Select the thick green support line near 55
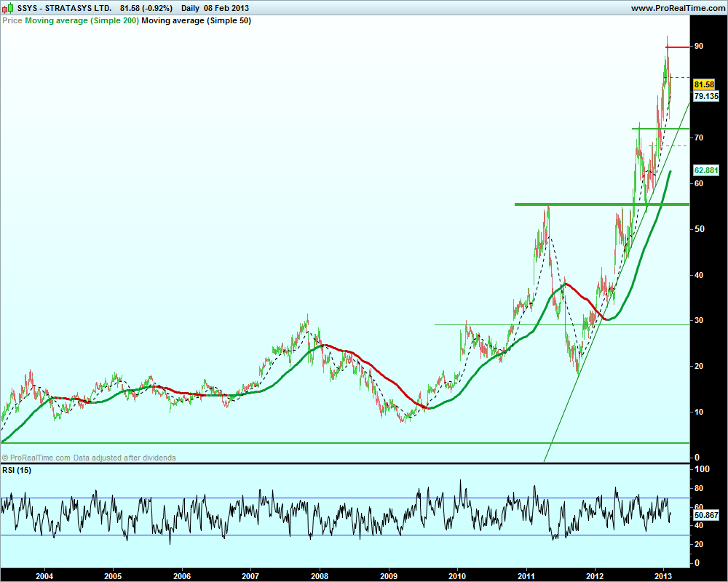728x582 pixels. point(602,204)
